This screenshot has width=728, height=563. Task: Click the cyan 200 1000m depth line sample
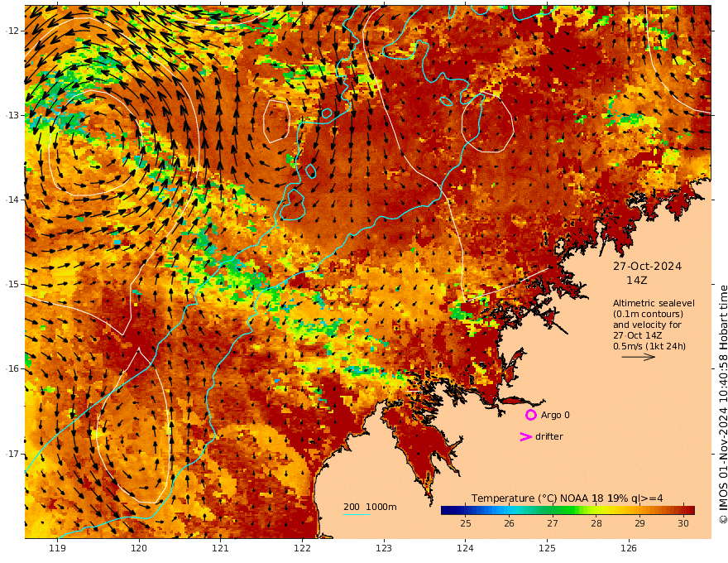[x=356, y=514]
